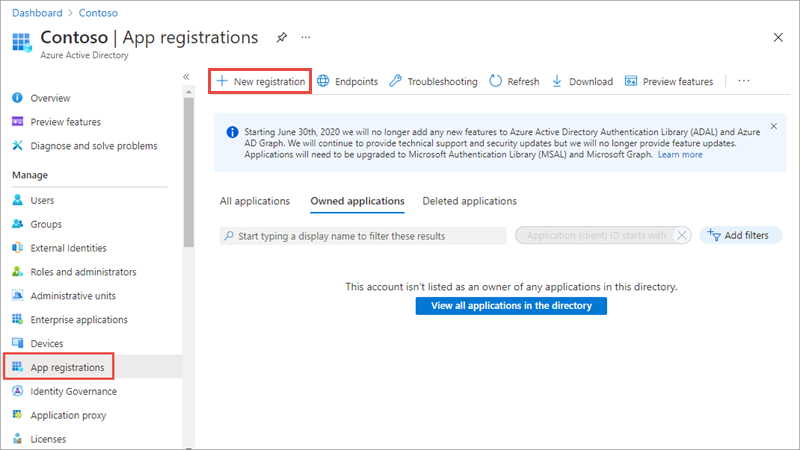Dismiss the ADAL information banner
Image resolution: width=800 pixels, height=450 pixels.
click(774, 126)
